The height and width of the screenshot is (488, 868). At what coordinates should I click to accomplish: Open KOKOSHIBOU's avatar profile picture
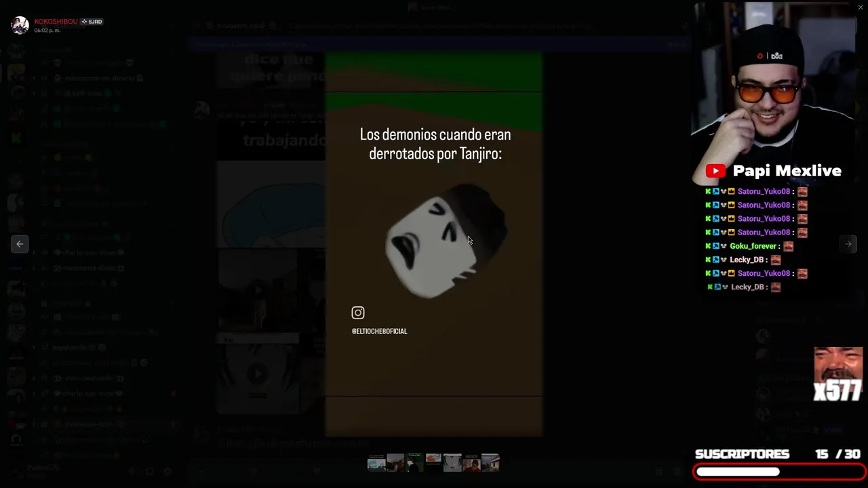coord(20,25)
